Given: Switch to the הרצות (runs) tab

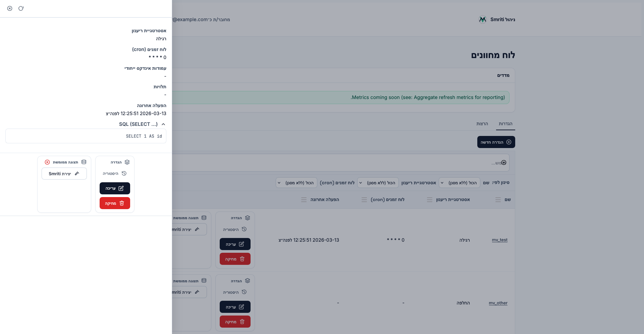Looking at the screenshot, I should click(482, 124).
